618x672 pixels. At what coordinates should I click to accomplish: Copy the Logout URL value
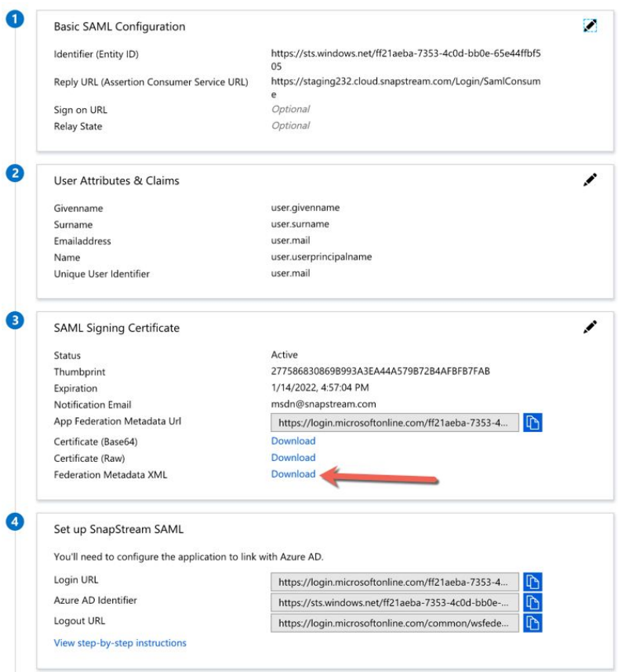click(x=533, y=623)
